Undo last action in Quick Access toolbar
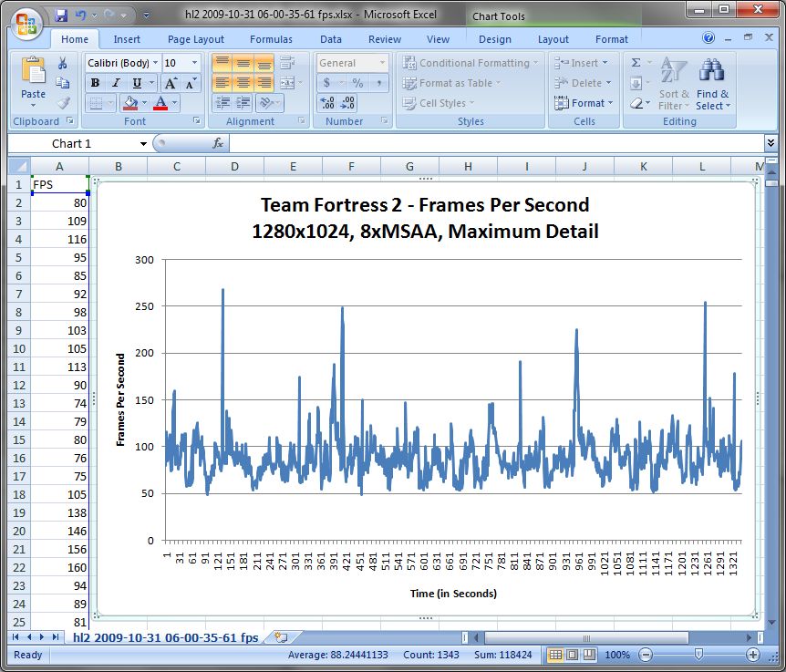 [x=80, y=15]
